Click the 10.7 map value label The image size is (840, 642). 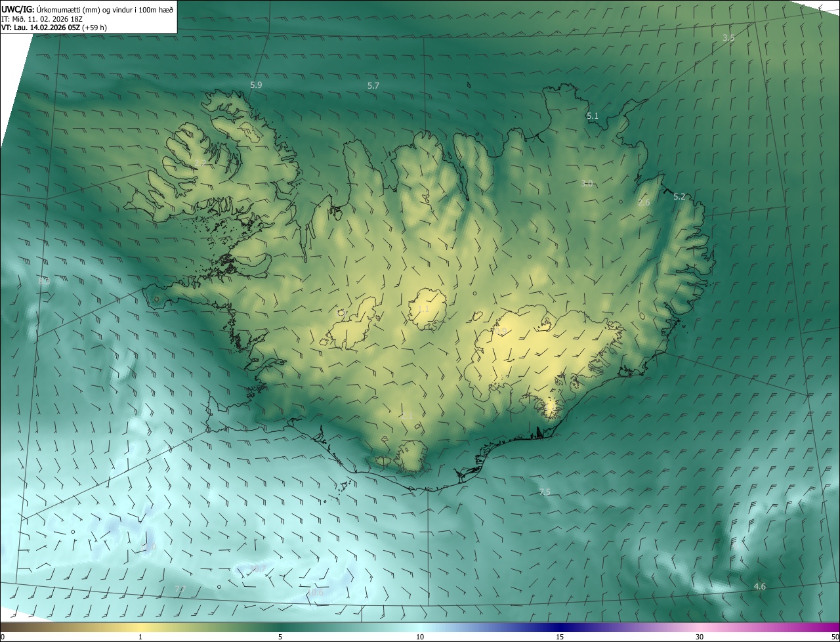point(258,568)
